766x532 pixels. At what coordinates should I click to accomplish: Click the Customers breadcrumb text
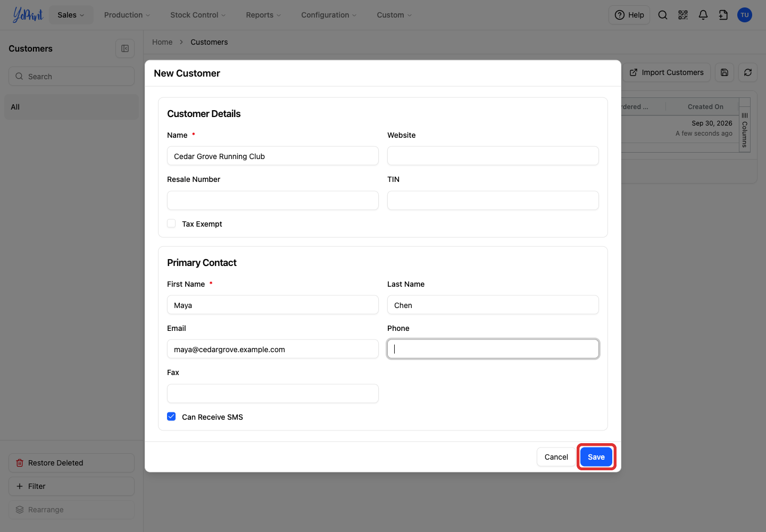[x=209, y=42]
